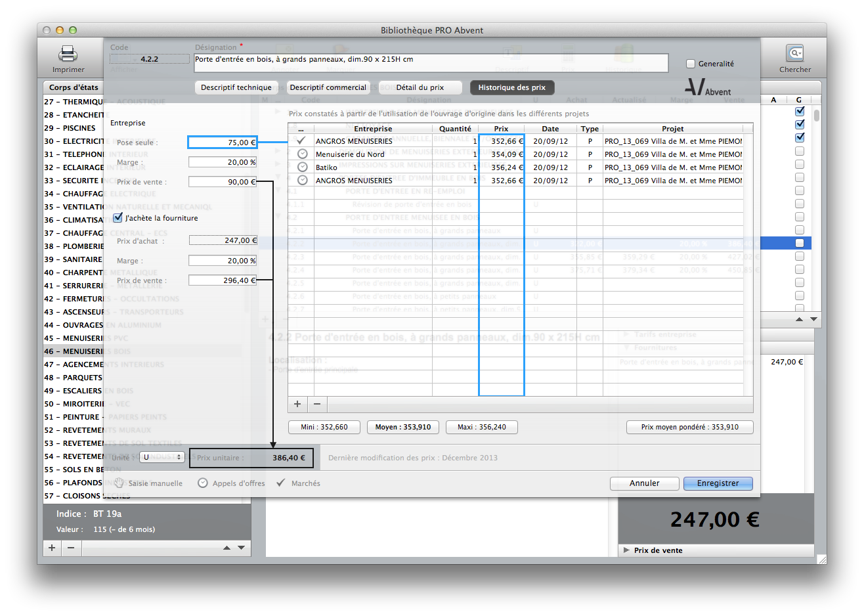Click the down arrow below the G checkbox column

pos(813,319)
